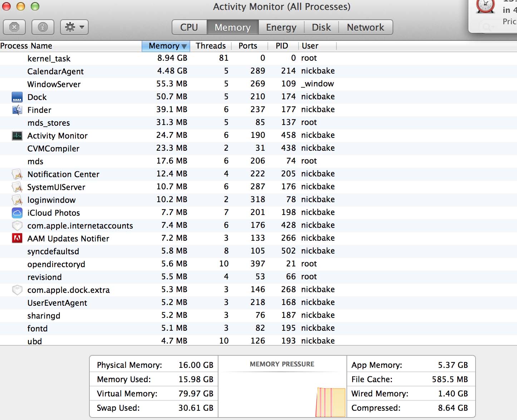Click the red alarm clock notification icon
The width and height of the screenshot is (517, 420).
click(x=486, y=6)
